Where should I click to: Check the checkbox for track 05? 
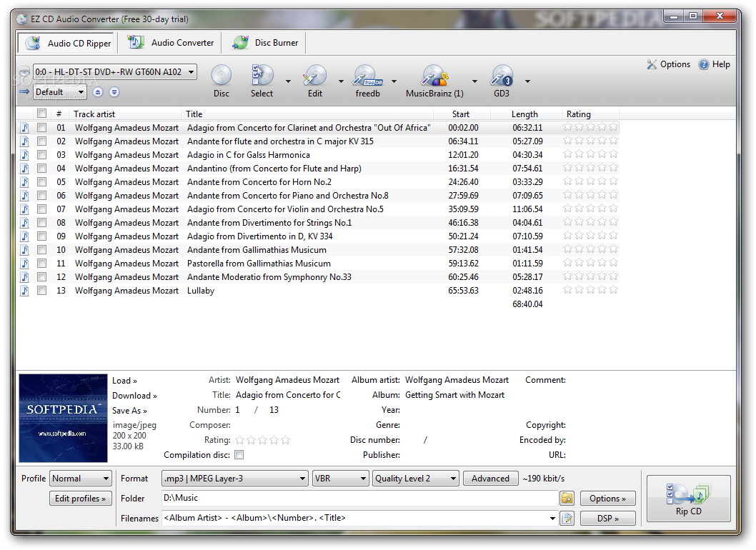point(42,181)
